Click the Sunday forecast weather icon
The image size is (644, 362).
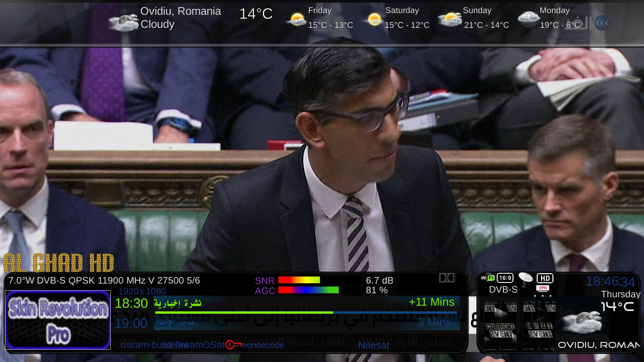pos(450,19)
